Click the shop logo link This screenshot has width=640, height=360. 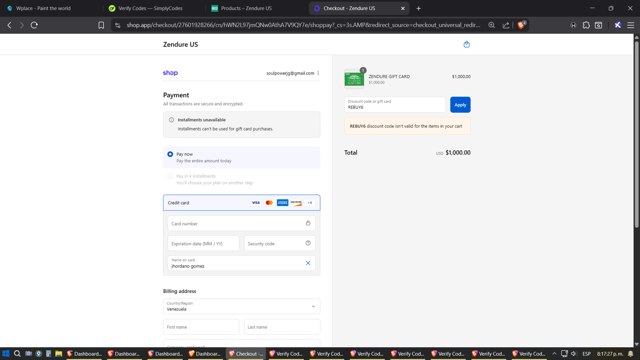point(170,73)
